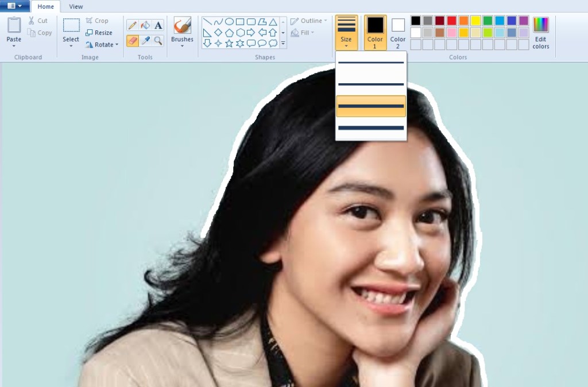Select the Pencil tool

tap(132, 25)
